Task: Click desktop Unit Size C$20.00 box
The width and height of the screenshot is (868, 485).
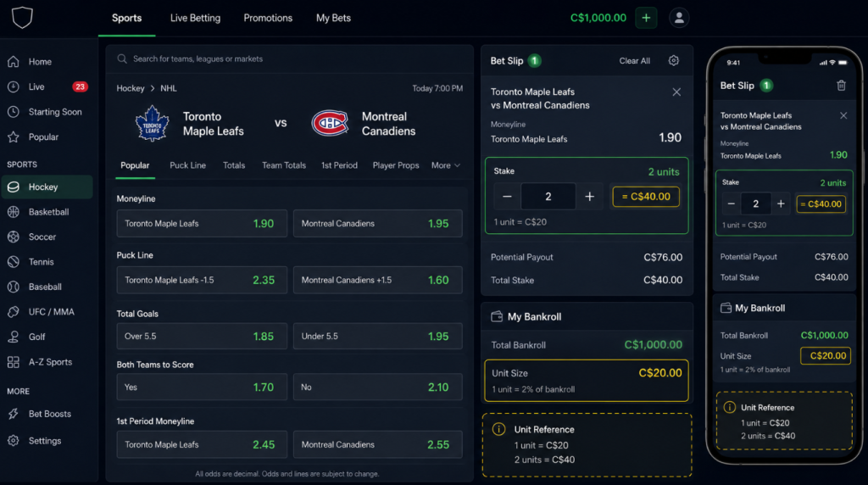Action: click(587, 381)
